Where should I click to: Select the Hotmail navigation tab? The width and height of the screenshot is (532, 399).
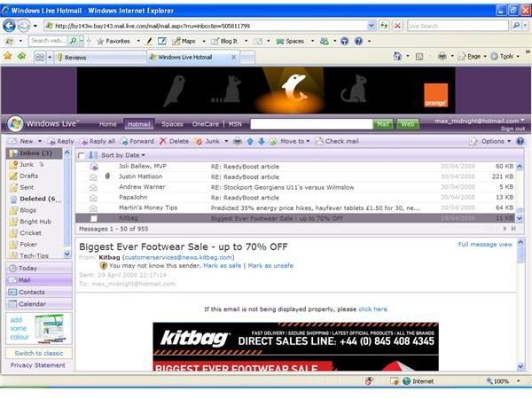(x=139, y=124)
